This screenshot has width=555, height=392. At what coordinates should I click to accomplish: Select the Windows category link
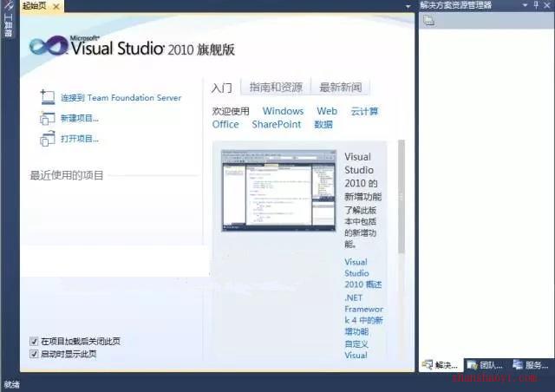[284, 111]
